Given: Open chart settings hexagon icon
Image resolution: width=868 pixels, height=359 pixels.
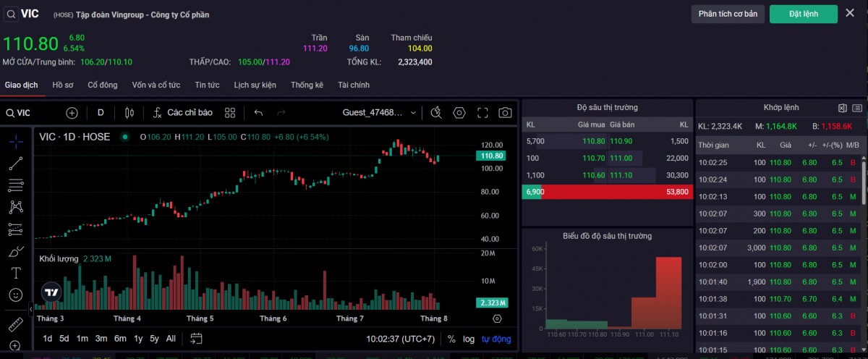Looking at the screenshot, I should coord(459,113).
